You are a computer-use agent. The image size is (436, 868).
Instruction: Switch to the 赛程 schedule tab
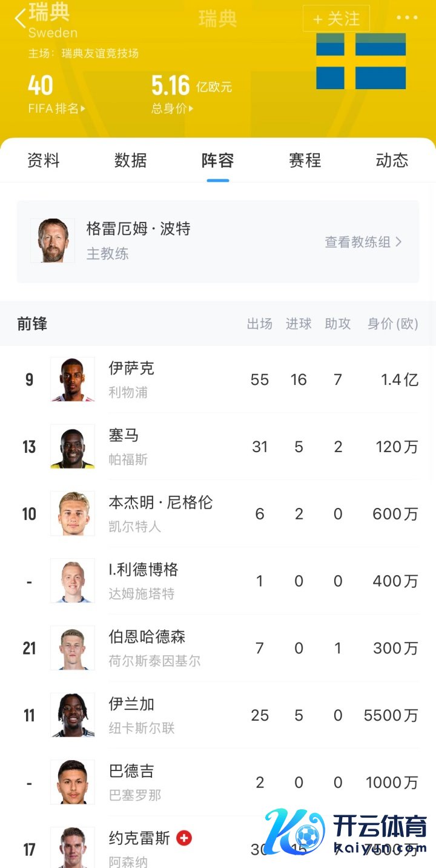click(305, 161)
